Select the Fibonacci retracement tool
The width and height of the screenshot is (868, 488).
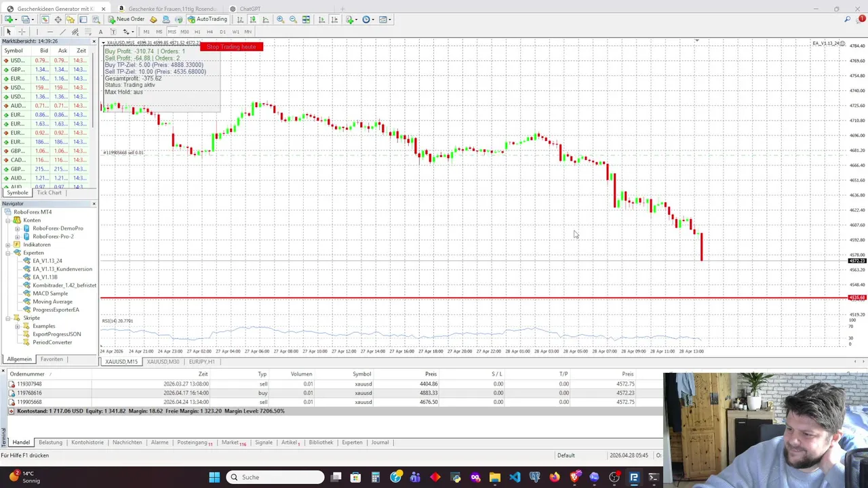[x=88, y=32]
